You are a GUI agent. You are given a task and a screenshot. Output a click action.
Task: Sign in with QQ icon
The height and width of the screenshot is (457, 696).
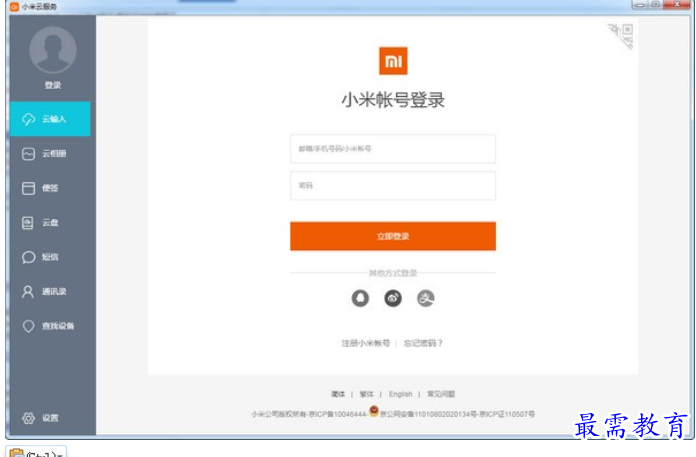click(x=360, y=298)
